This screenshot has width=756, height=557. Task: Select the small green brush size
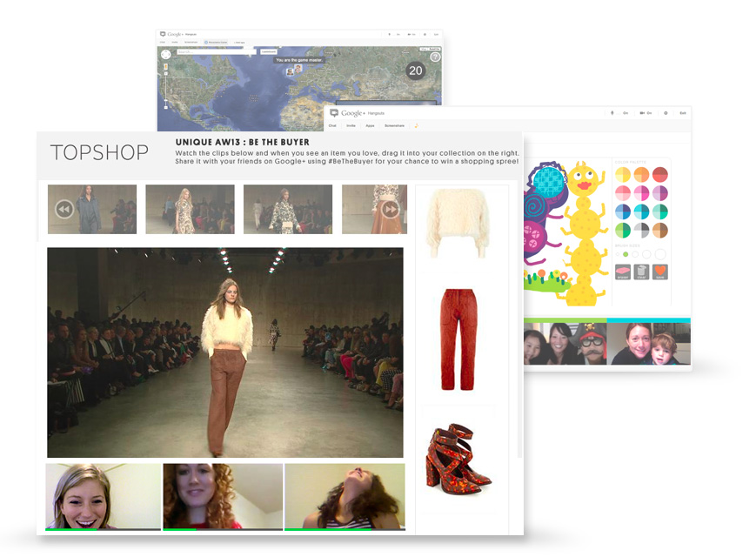[x=625, y=254]
